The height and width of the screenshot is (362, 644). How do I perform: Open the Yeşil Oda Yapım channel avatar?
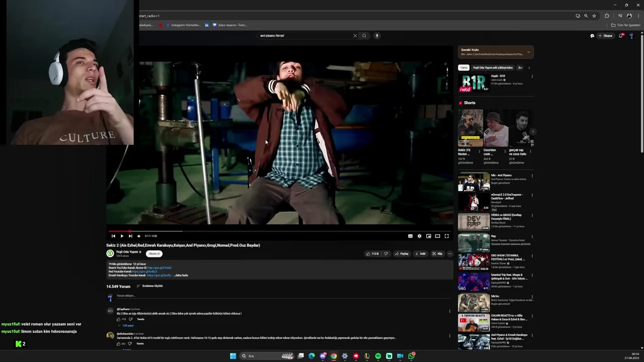point(110,253)
